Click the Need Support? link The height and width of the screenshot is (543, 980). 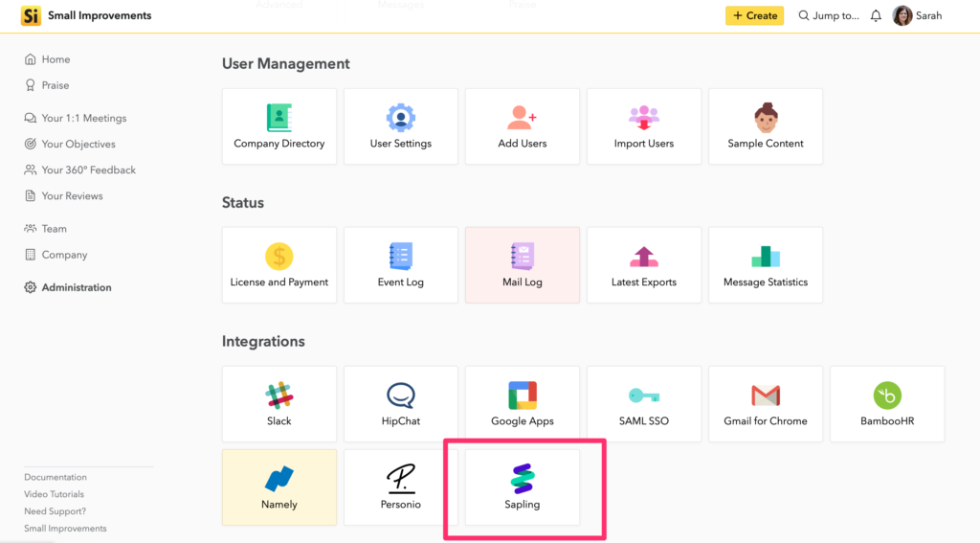(x=55, y=511)
